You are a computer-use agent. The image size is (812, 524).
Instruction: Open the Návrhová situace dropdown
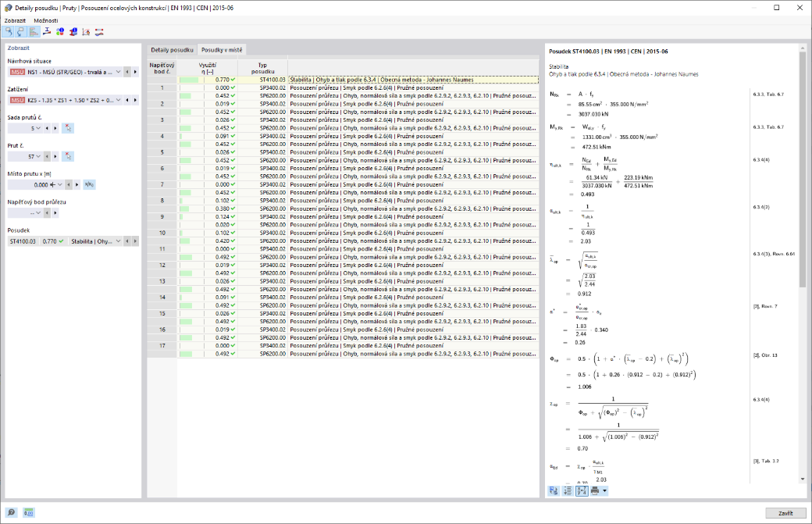click(119, 72)
